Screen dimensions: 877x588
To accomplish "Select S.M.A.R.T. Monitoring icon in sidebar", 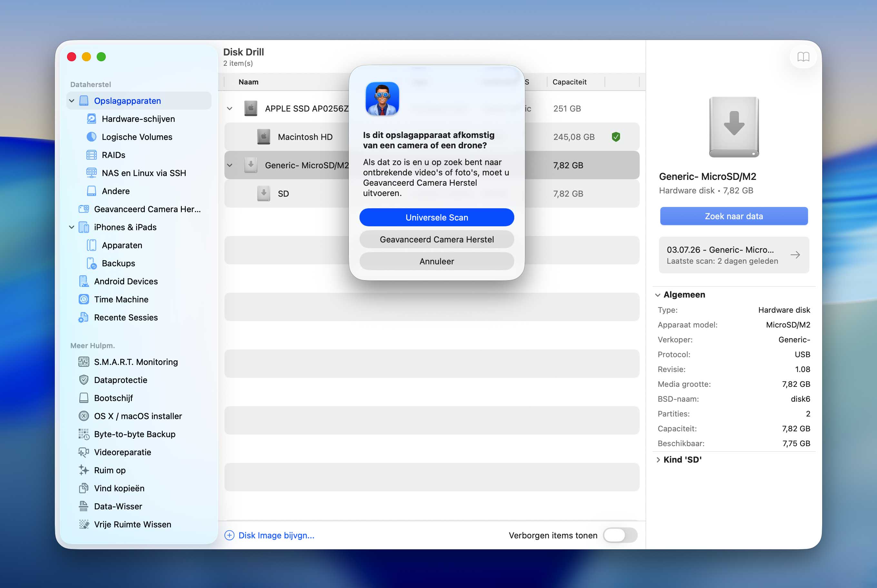I will point(84,362).
